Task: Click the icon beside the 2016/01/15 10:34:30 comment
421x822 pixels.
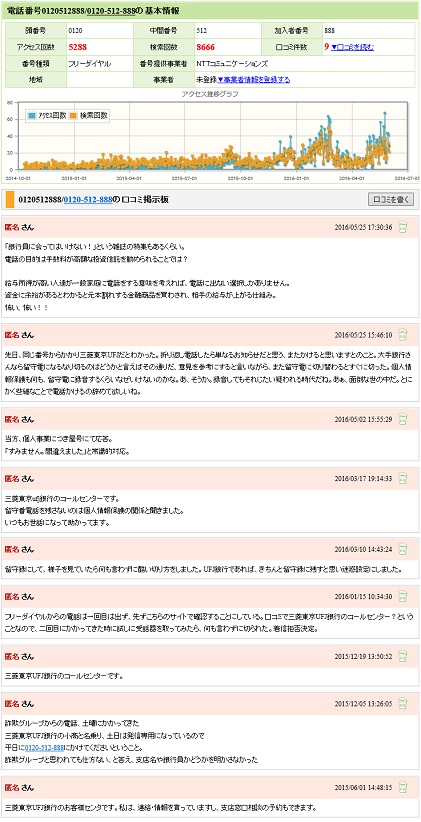Action: [403, 597]
